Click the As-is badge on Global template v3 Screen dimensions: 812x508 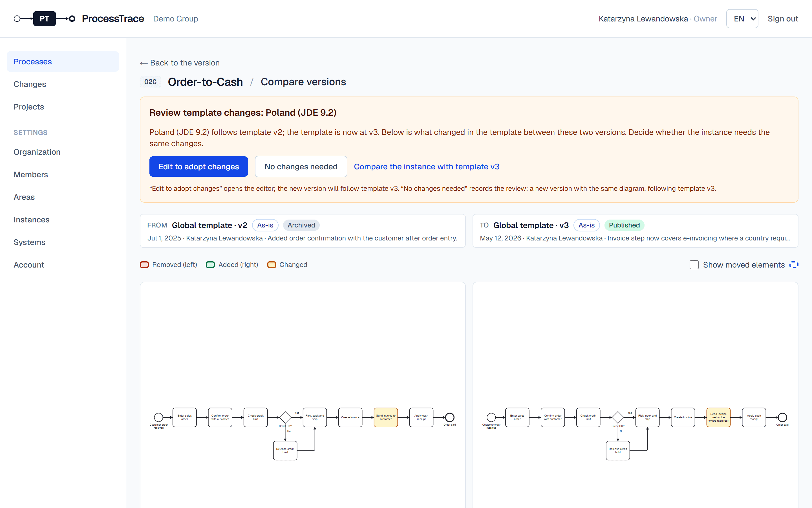(x=586, y=225)
